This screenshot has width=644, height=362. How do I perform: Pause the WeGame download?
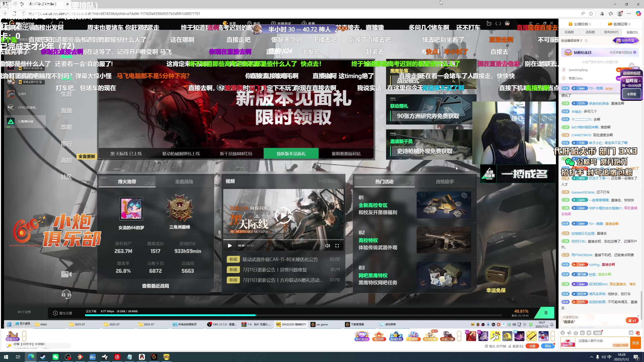pyautogui.click(x=546, y=312)
